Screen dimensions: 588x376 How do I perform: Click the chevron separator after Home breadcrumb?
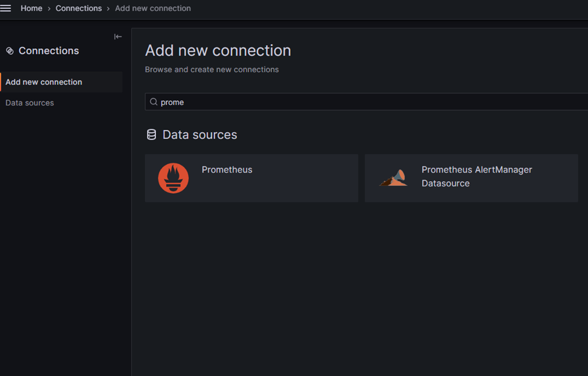(49, 8)
